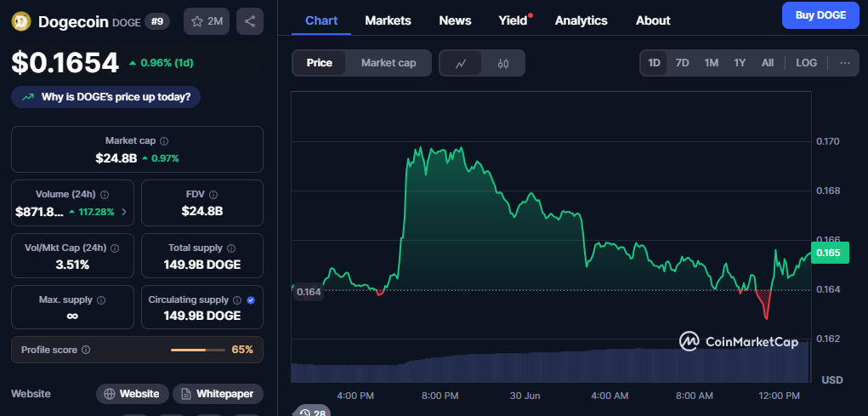Select 1D time range
Viewport: 868px width, 416px height.
pos(655,63)
